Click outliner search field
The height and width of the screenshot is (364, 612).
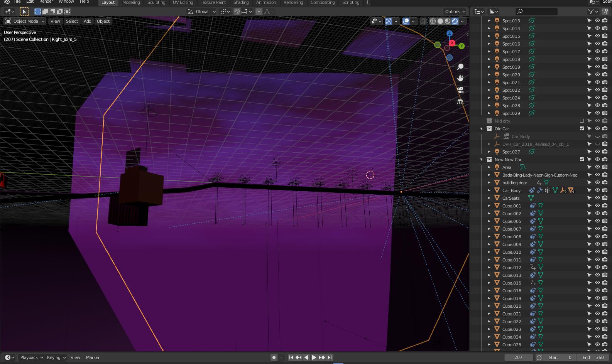[536, 12]
